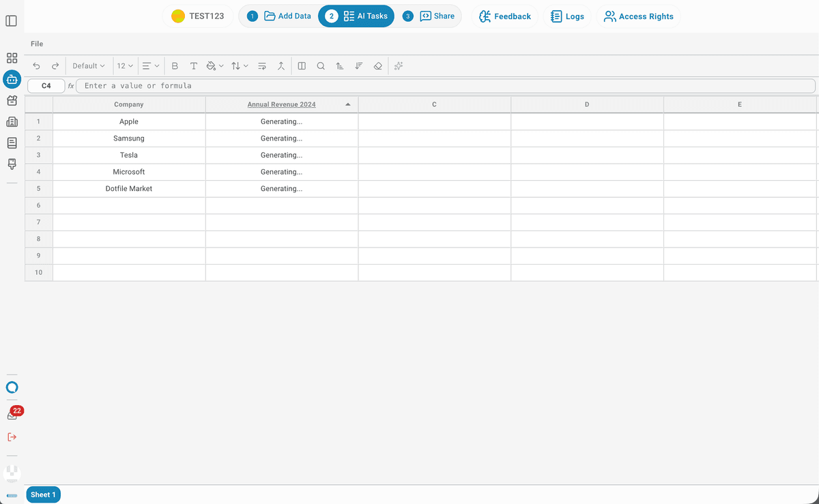The width and height of the screenshot is (819, 504).
Task: Toggle bold formatting
Action: click(x=175, y=66)
